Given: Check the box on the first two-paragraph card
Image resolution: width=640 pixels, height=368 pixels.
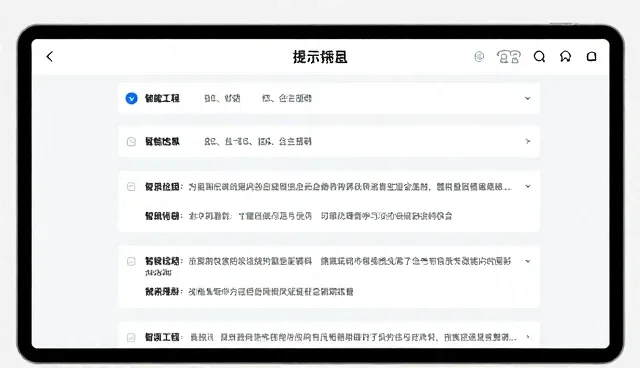Looking at the screenshot, I should tap(131, 187).
